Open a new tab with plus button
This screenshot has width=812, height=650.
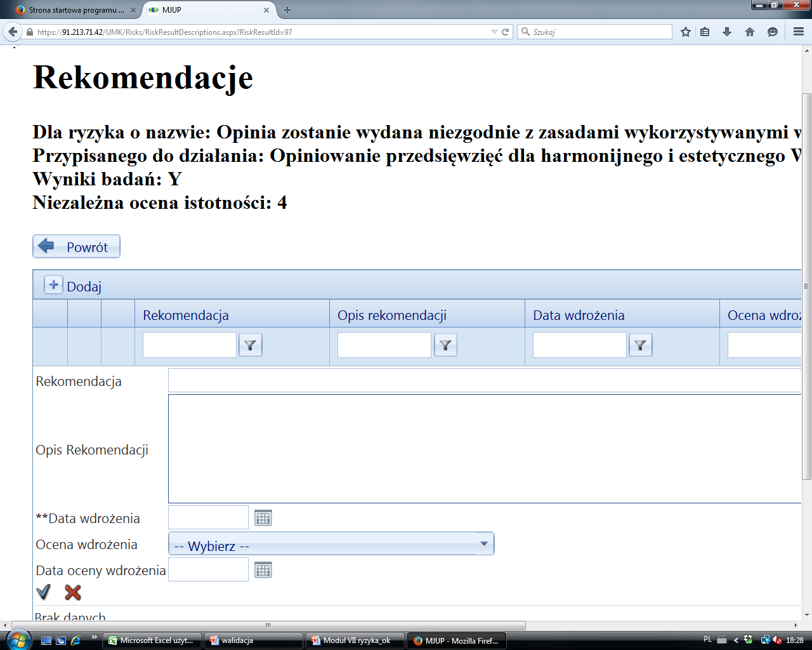287,10
